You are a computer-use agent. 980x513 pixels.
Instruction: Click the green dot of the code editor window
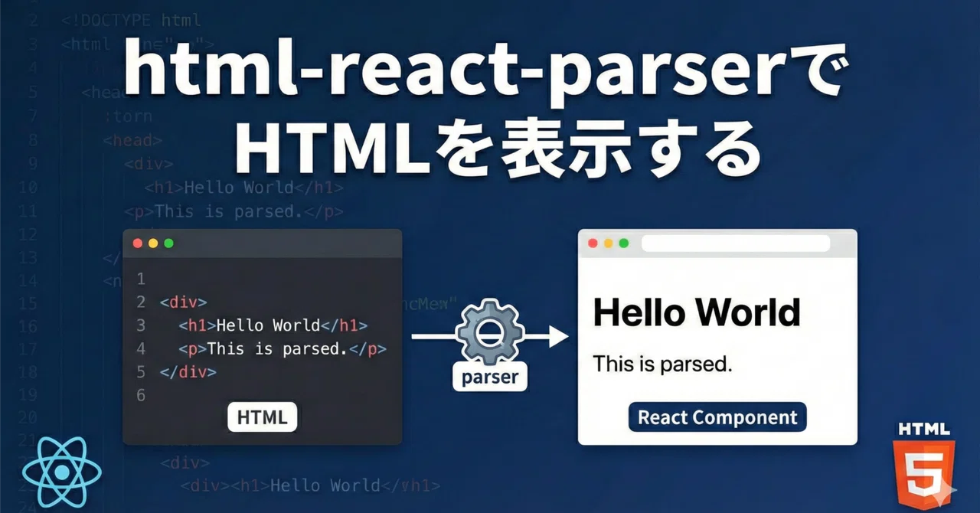[x=168, y=243]
